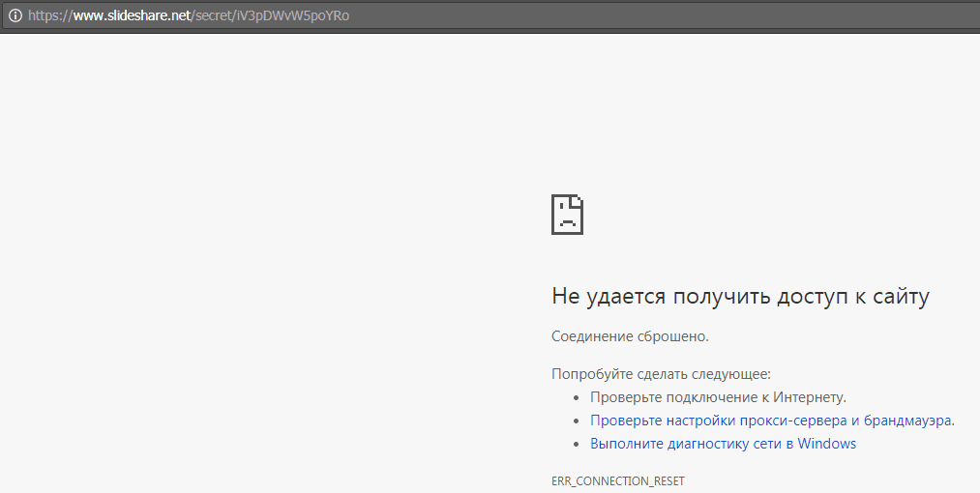Screen dimensions: 980x493
Task: Click bullet beside the proxy settings link
Action: point(576,420)
